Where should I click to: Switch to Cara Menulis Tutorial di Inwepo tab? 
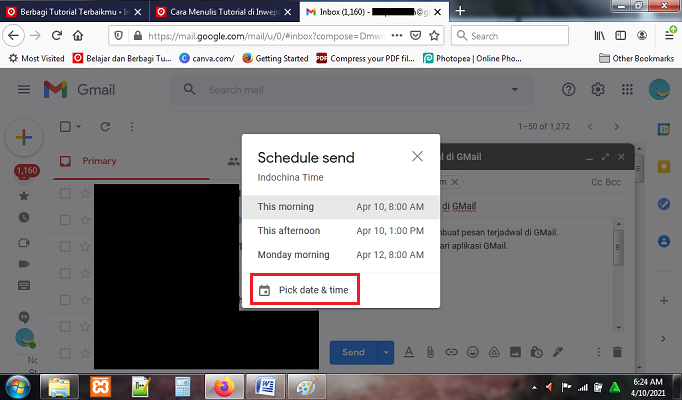[x=224, y=12]
